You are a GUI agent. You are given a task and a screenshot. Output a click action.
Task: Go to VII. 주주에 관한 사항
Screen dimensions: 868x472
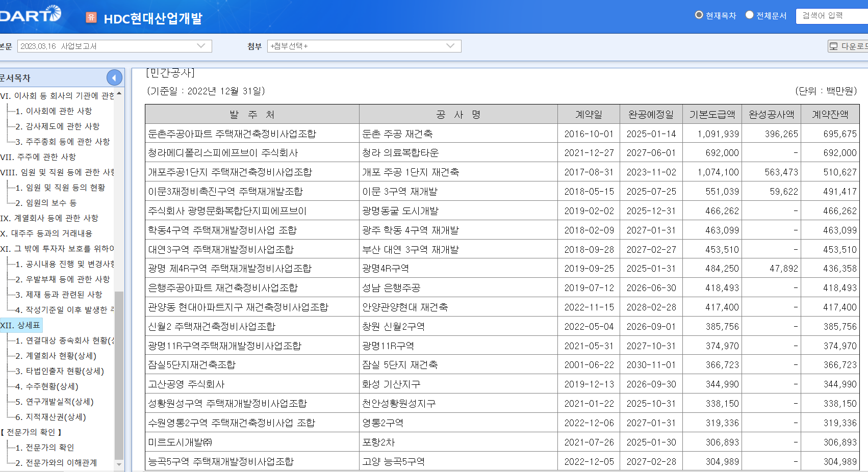(38, 157)
